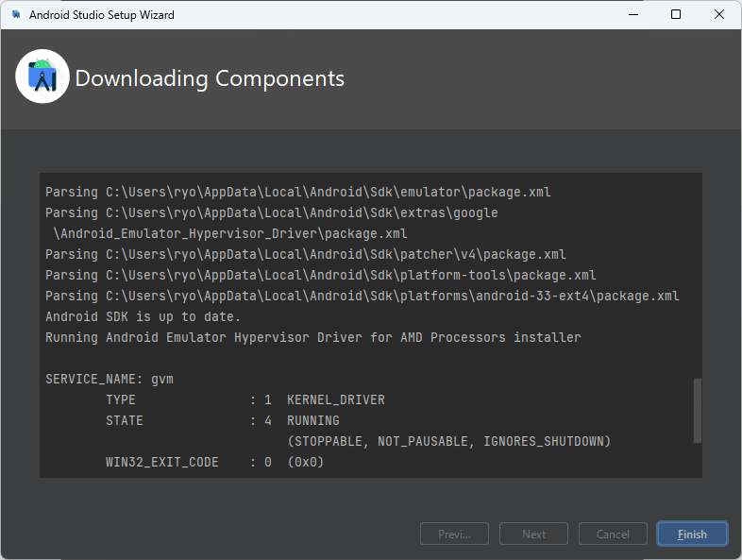Close the Setup Wizard window
This screenshot has height=560, width=742.
tap(719, 15)
